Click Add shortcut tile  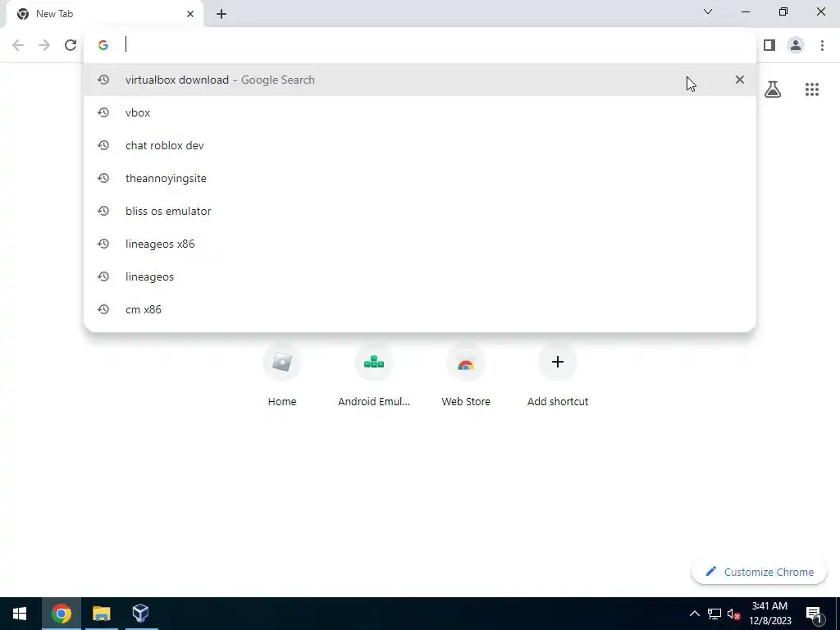coord(558,375)
